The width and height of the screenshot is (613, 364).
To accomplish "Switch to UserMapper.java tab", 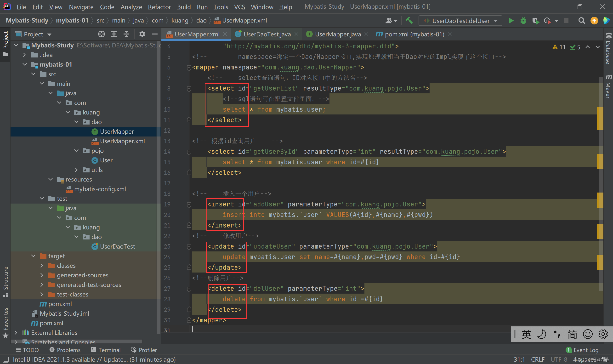I will point(337,34).
